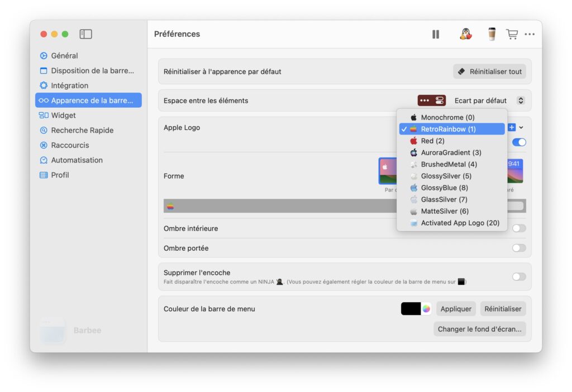Click the Appliquer button
This screenshot has height=392, width=572.
[456, 309]
